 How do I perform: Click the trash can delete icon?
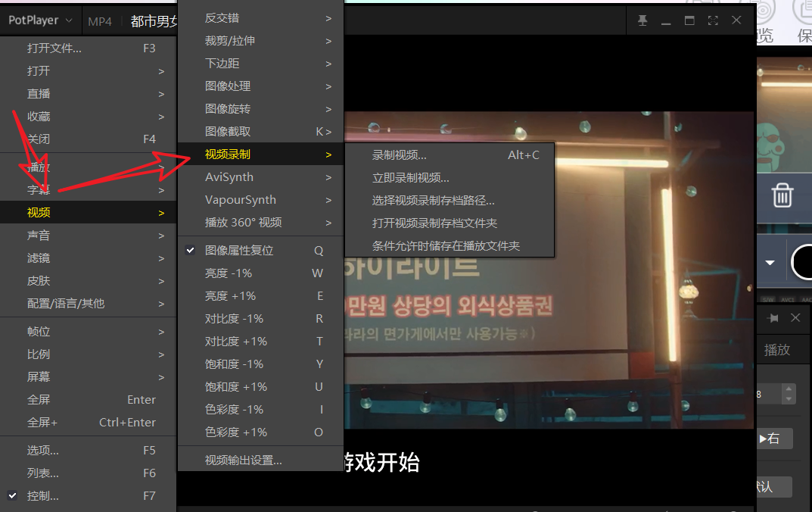click(782, 195)
